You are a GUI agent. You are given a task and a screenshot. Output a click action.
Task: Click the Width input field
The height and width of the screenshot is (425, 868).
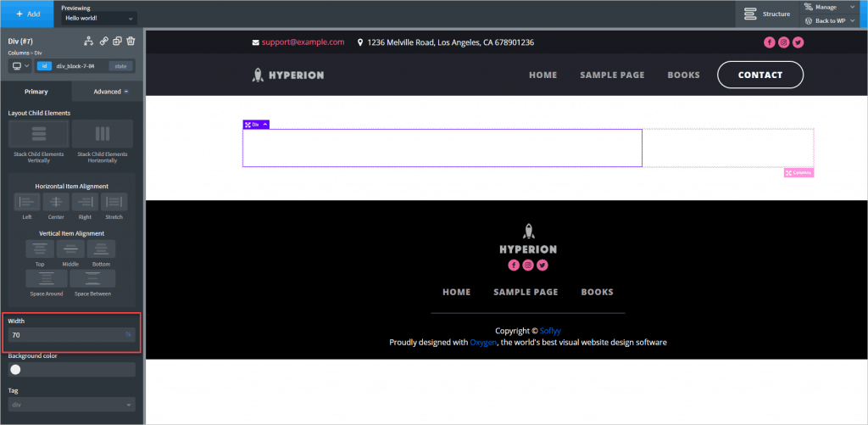66,335
